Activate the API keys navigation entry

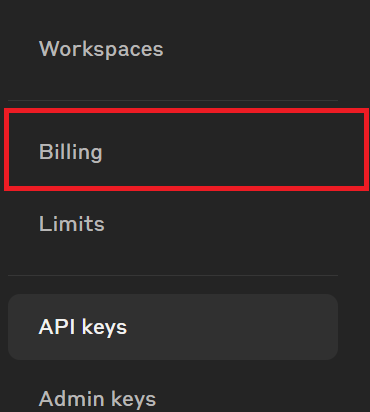tap(173, 327)
